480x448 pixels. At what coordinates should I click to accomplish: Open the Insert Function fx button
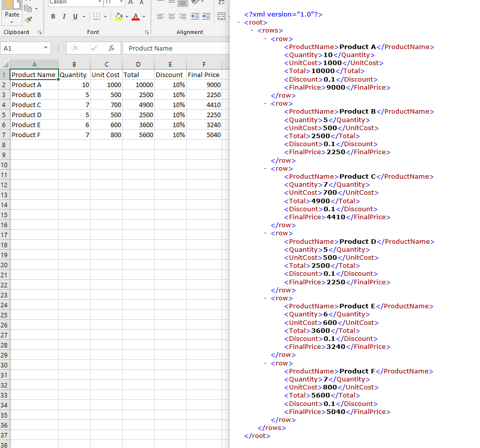coord(111,48)
